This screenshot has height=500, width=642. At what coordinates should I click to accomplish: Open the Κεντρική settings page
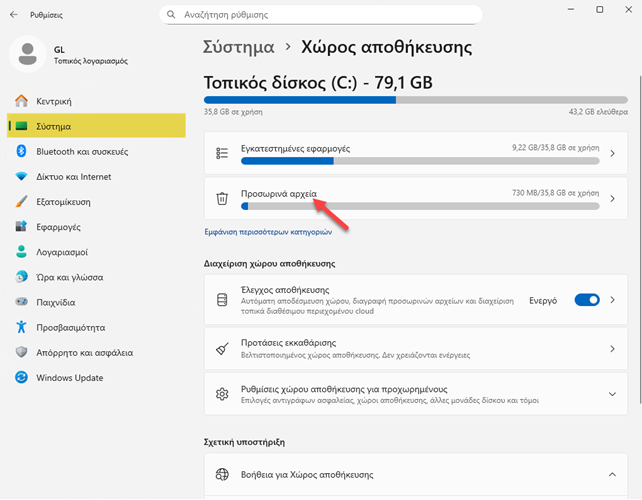pos(96,101)
